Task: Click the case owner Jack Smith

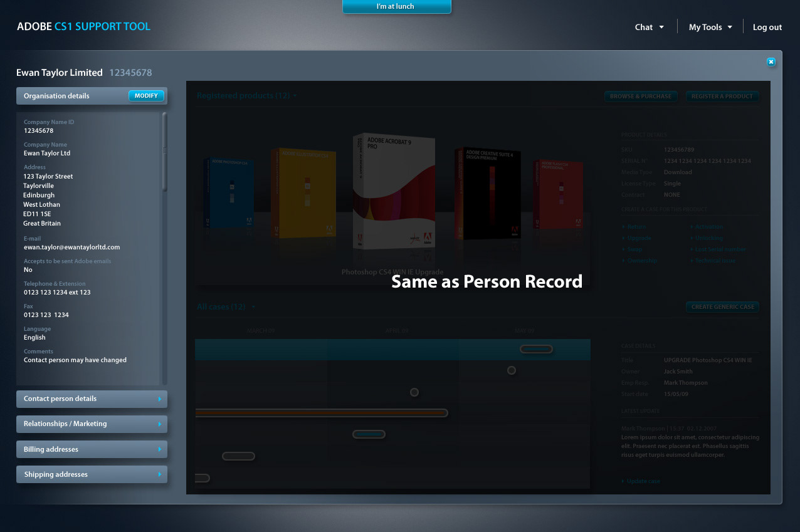Action: tap(678, 372)
